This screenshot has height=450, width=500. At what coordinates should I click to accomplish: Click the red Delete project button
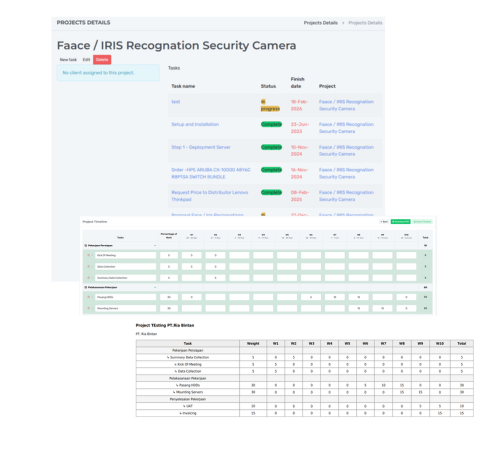click(x=102, y=60)
